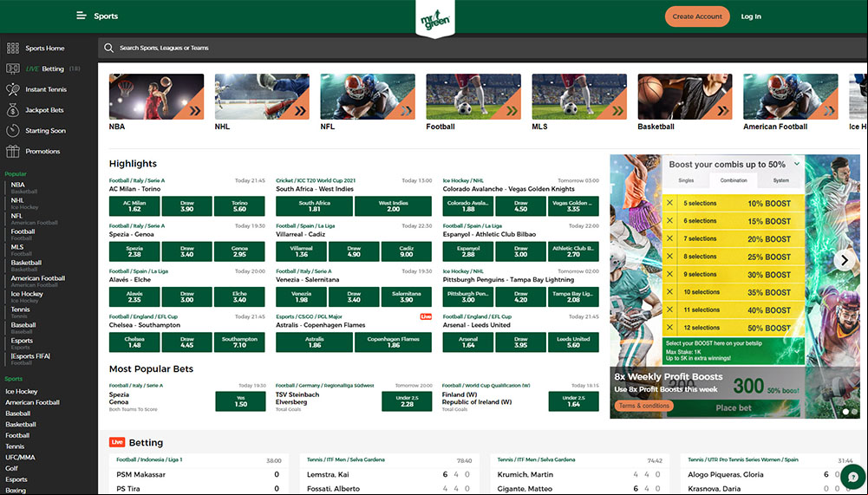
Task: Bet on Chelsea at 1.48
Action: tap(134, 342)
